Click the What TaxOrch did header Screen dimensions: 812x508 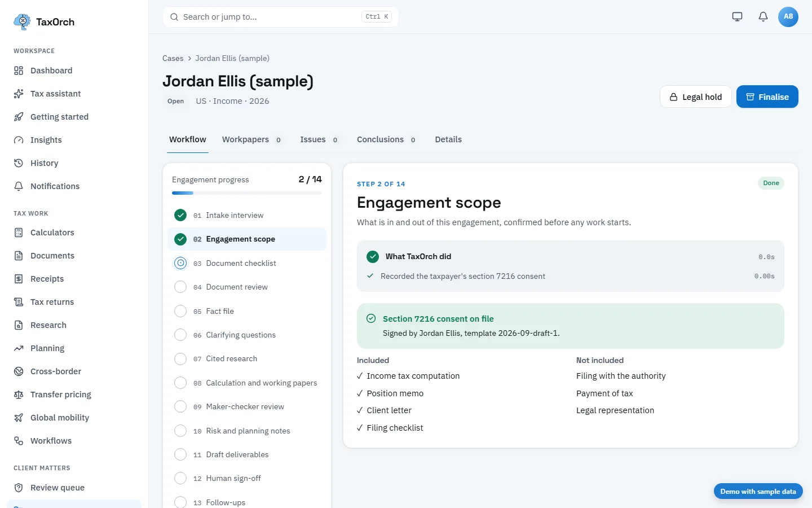click(x=570, y=256)
